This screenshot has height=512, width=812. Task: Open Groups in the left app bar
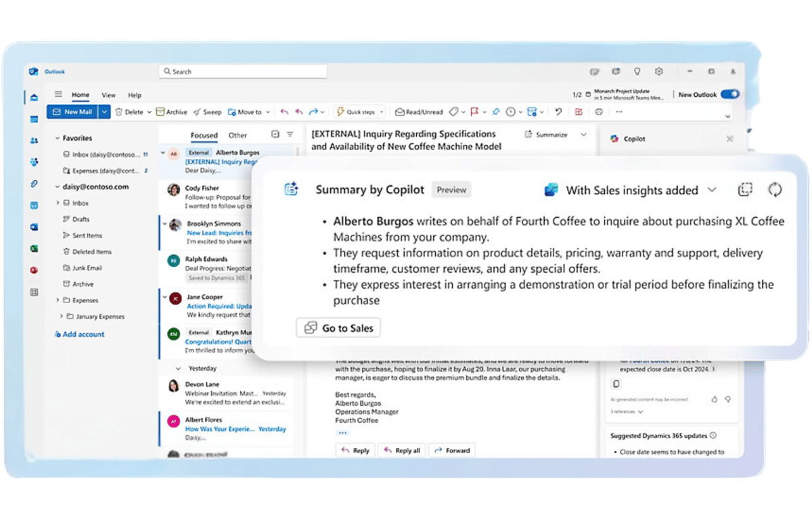tap(34, 162)
